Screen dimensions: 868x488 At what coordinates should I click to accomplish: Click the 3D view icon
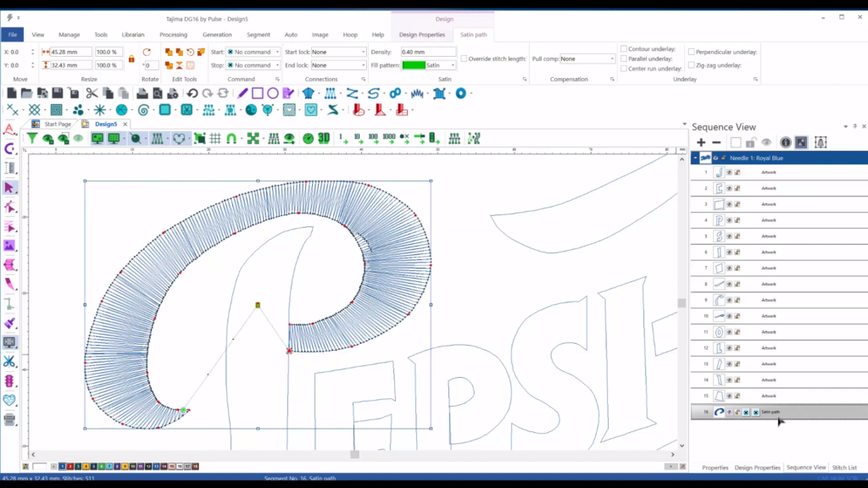(x=323, y=138)
